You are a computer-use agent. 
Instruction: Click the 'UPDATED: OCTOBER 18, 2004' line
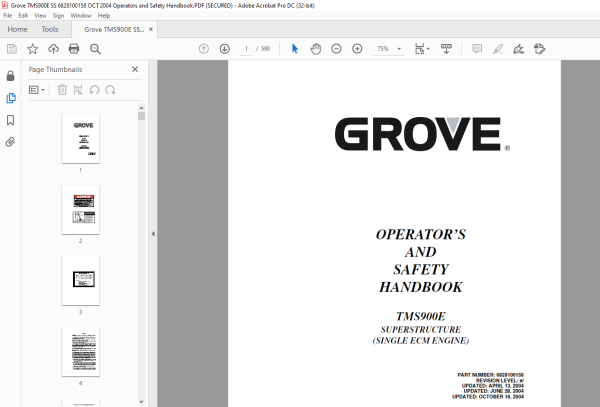[x=488, y=397]
